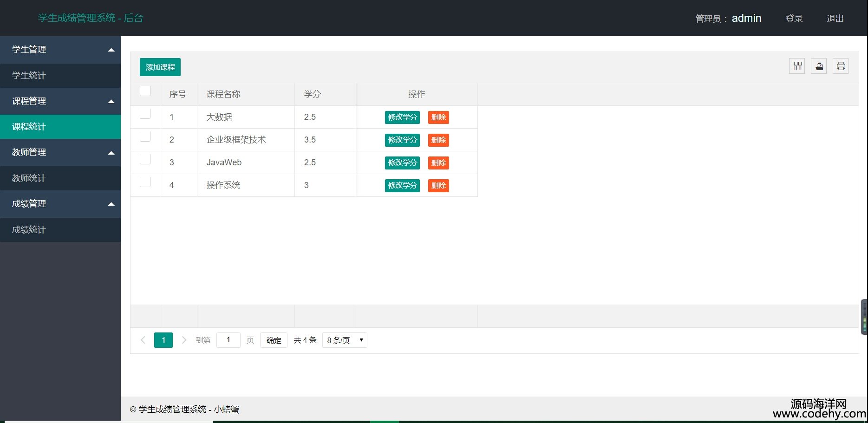The height and width of the screenshot is (423, 868).
Task: Click 删除 for 操作系统
Action: click(438, 185)
